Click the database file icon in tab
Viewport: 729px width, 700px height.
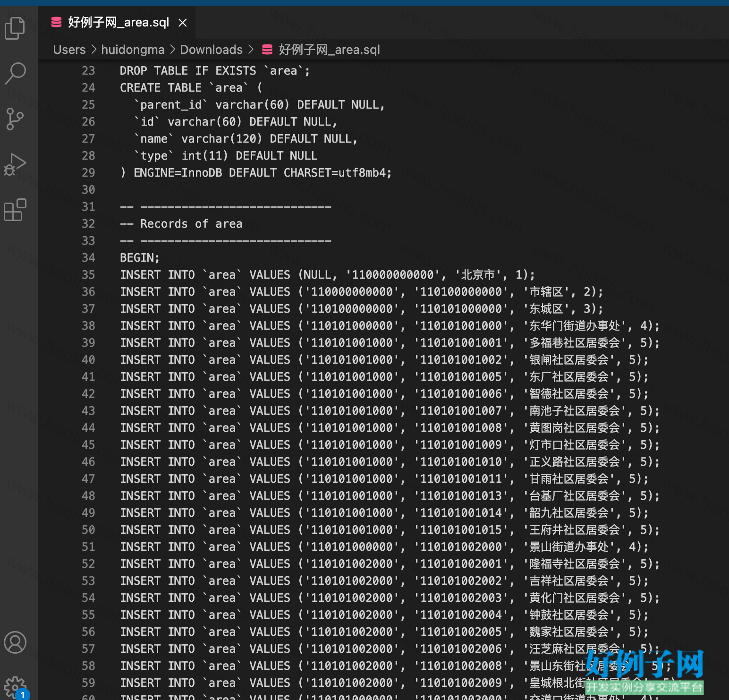click(56, 22)
